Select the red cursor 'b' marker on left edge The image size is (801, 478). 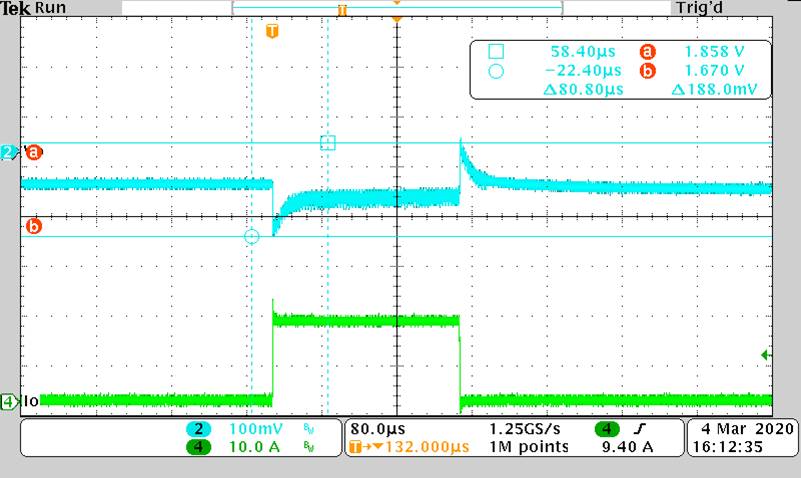[34, 227]
